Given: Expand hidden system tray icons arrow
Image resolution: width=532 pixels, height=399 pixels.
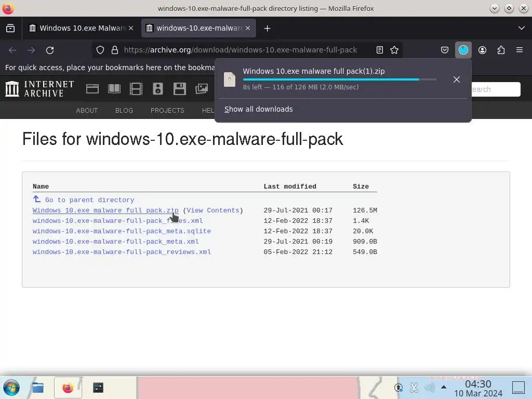Looking at the screenshot, I should tap(444, 387).
